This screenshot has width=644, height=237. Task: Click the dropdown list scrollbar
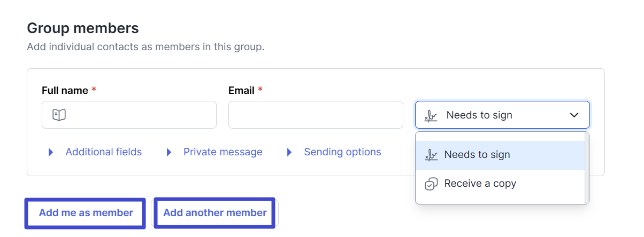click(587, 168)
